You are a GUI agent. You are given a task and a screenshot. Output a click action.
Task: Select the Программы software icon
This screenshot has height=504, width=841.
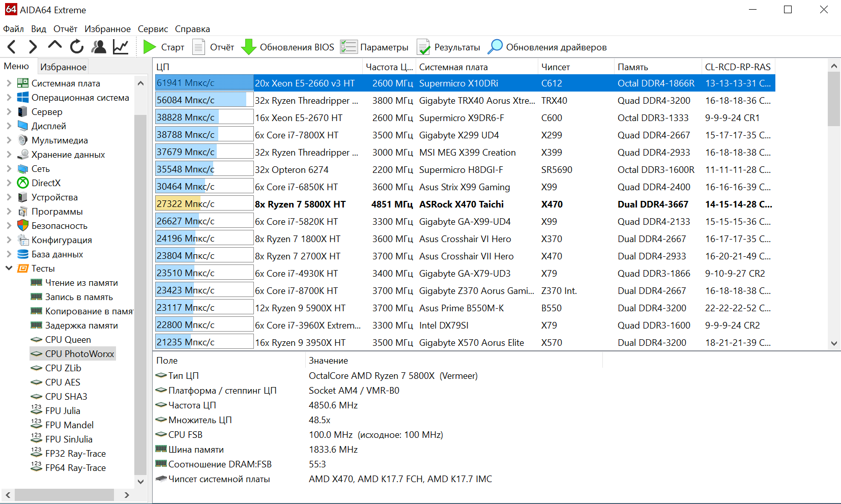point(23,211)
